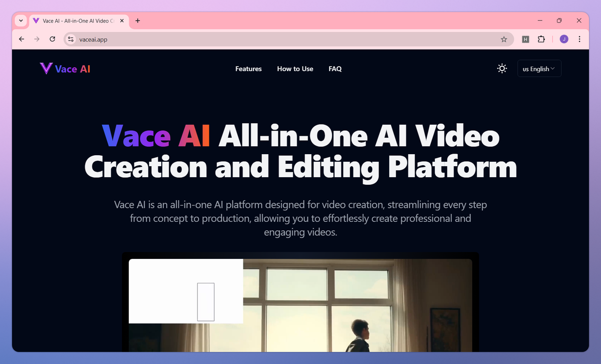Open the tab search chevron
This screenshot has width=601, height=364.
[21, 21]
